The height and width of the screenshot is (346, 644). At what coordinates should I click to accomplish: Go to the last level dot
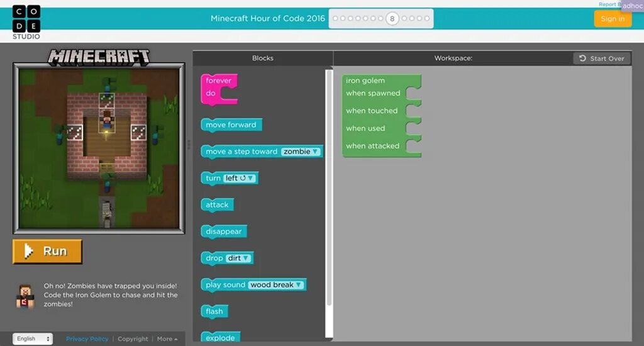pyautogui.click(x=427, y=18)
